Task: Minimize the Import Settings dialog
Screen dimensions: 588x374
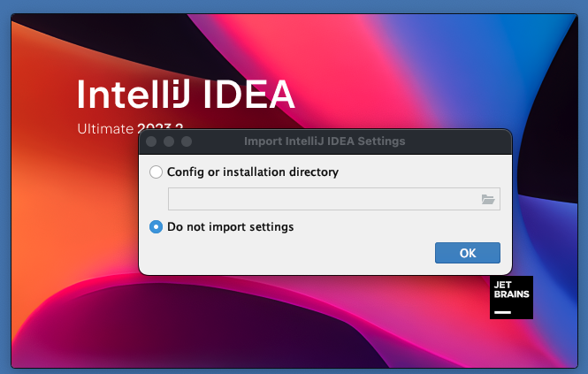Action: (x=169, y=141)
